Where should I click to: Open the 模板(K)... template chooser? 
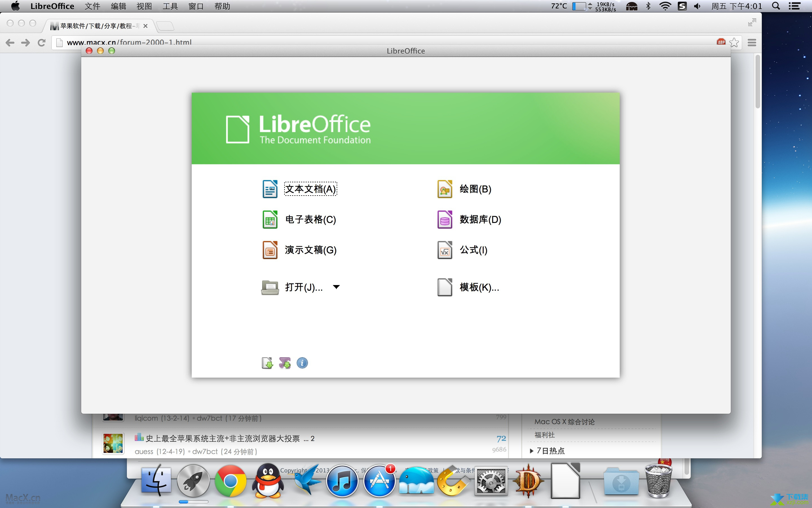tap(479, 287)
